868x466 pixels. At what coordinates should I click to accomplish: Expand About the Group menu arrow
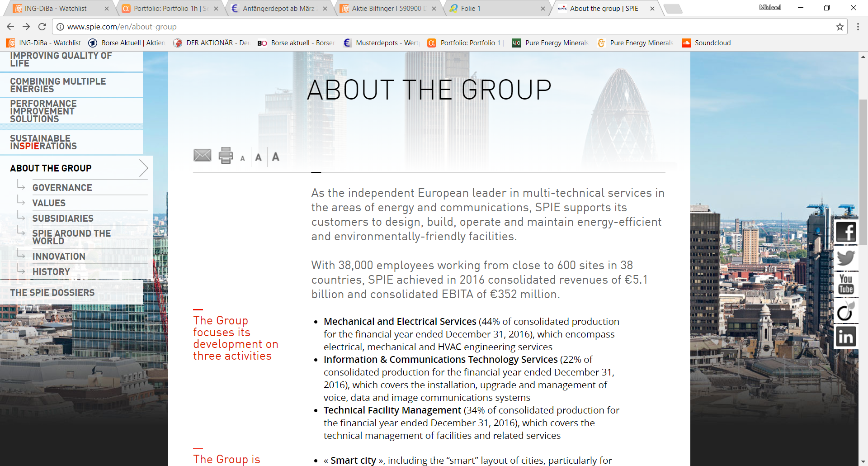pyautogui.click(x=144, y=168)
